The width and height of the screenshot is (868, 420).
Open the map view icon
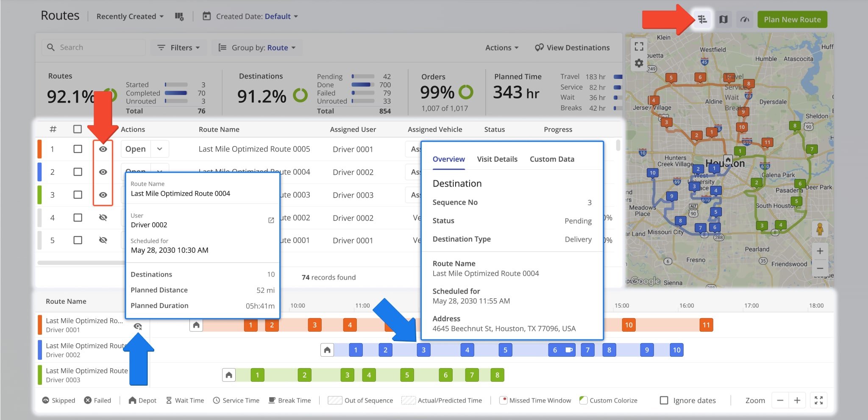click(x=723, y=19)
